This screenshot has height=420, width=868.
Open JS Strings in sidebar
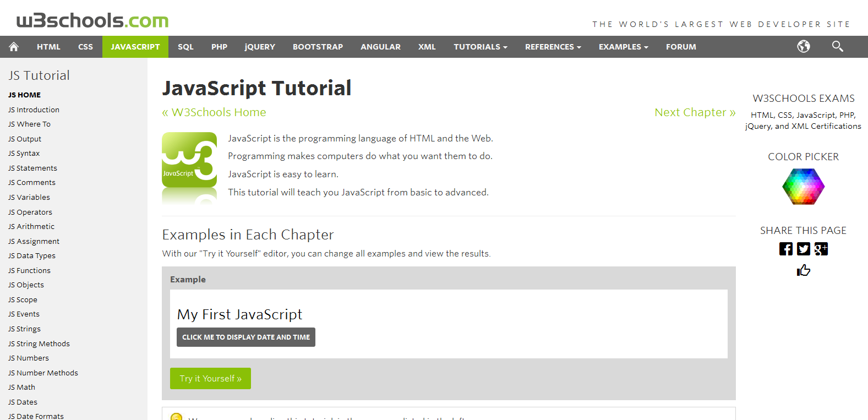24,329
